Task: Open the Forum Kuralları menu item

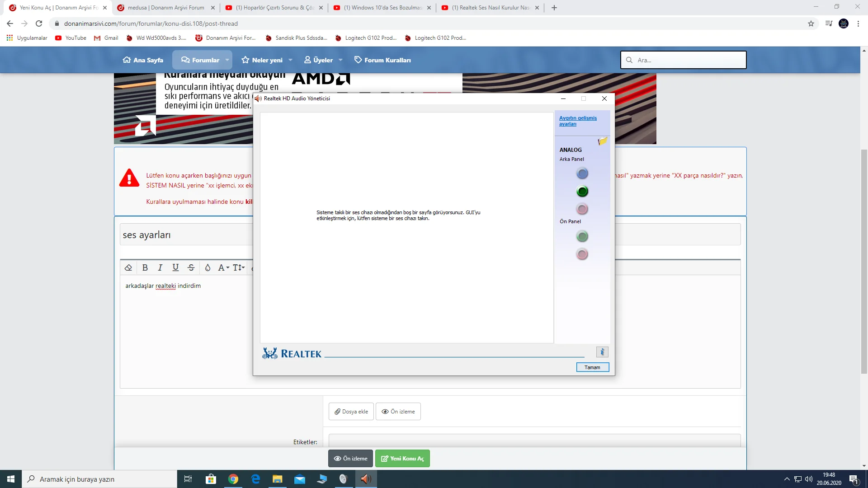Action: point(382,60)
